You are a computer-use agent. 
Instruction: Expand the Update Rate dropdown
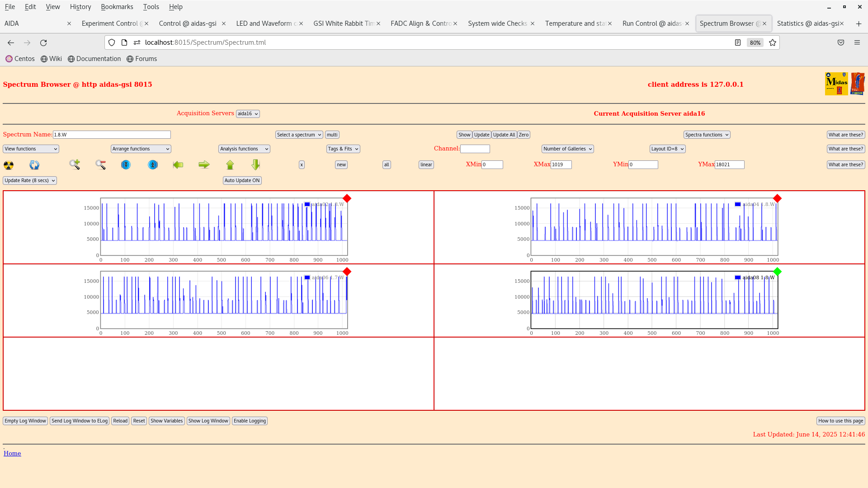[x=30, y=180]
